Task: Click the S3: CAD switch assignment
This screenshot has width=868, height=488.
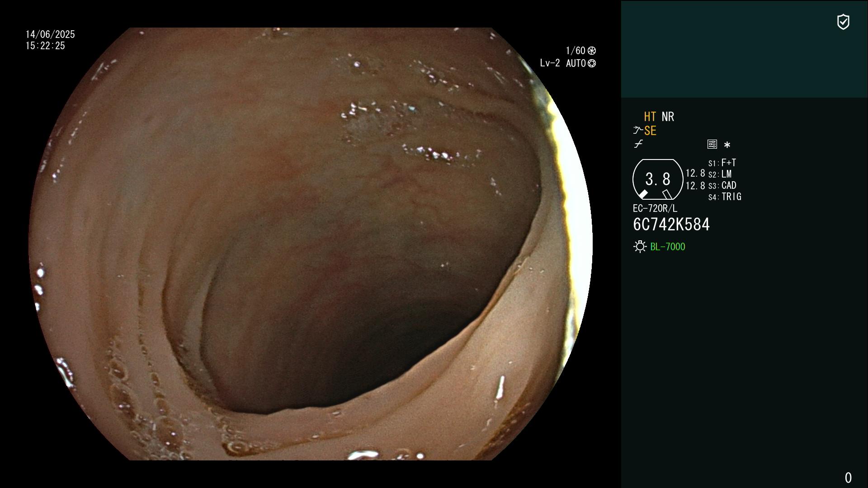Action: coord(722,185)
